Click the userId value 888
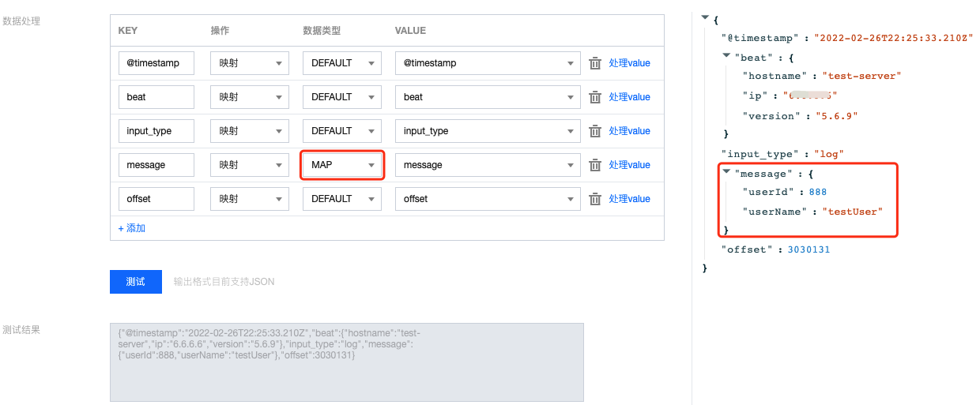Viewport: 980px width, 405px height. click(x=817, y=192)
